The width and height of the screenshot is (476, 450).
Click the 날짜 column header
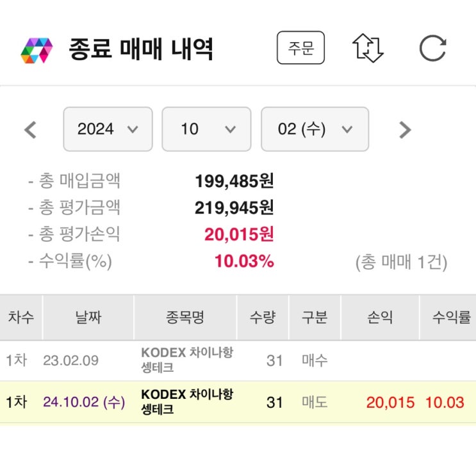[88, 317]
